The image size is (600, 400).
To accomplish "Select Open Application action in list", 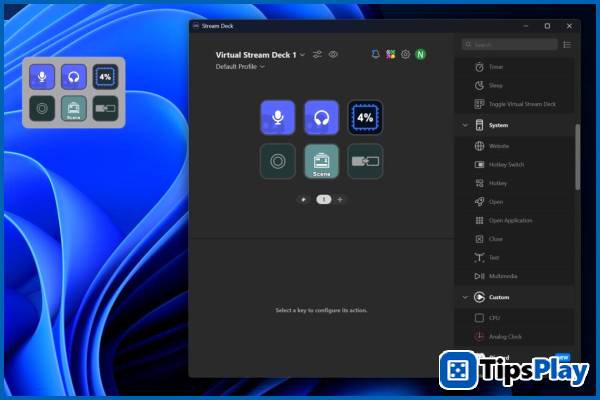I will tap(510, 220).
